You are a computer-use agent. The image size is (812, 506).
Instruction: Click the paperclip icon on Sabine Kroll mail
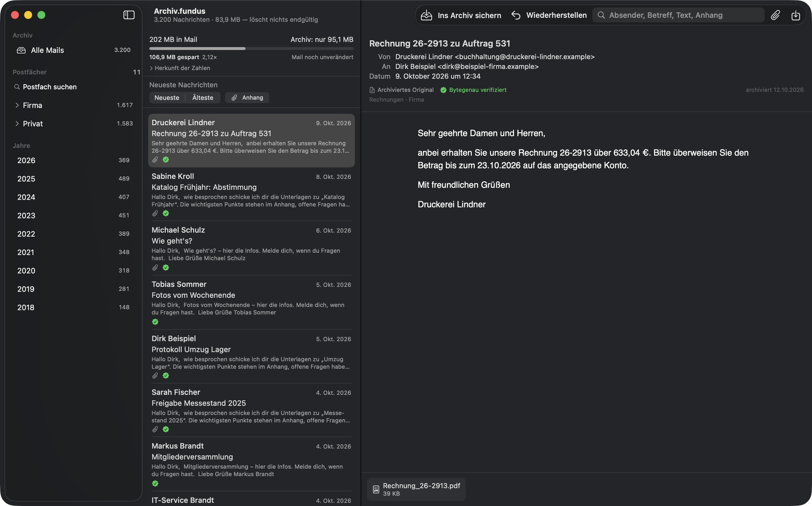pyautogui.click(x=155, y=213)
